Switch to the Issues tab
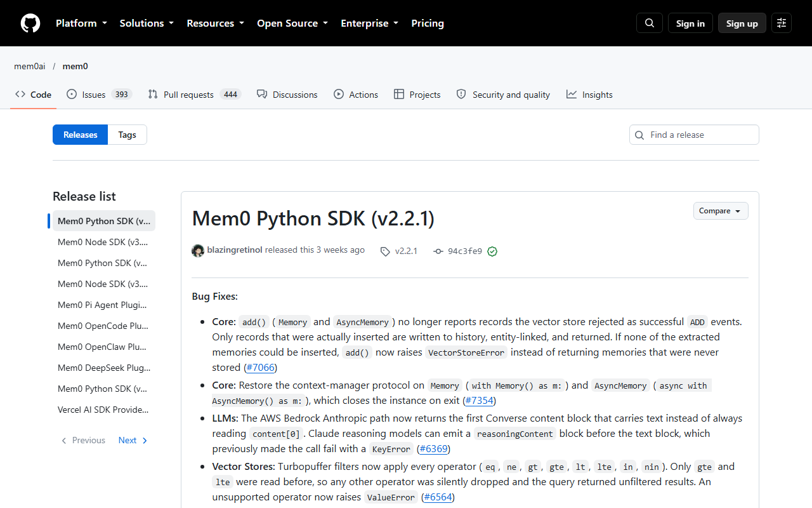The width and height of the screenshot is (812, 508). [x=98, y=95]
